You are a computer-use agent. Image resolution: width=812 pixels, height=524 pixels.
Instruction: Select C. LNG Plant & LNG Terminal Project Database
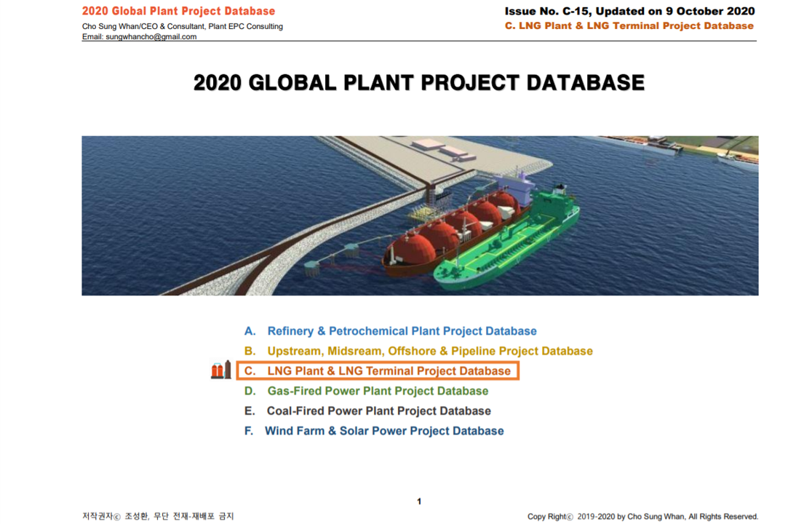point(378,370)
